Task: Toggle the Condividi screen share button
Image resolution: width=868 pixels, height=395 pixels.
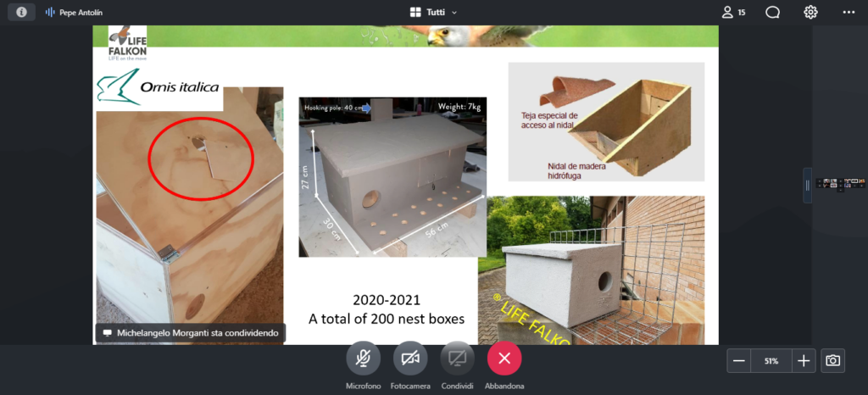Action: coord(457,359)
